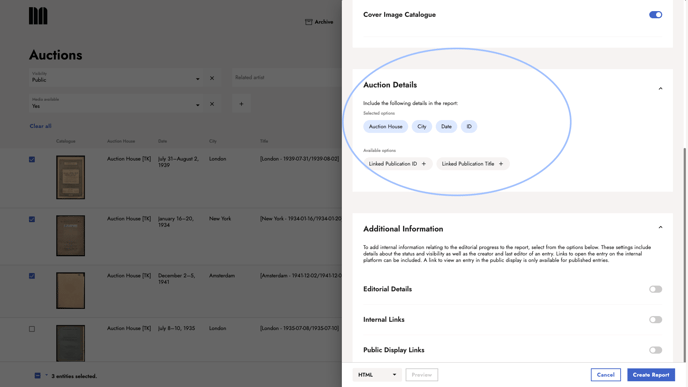The image size is (688, 387).
Task: Sort by Date column header
Action: (x=162, y=141)
